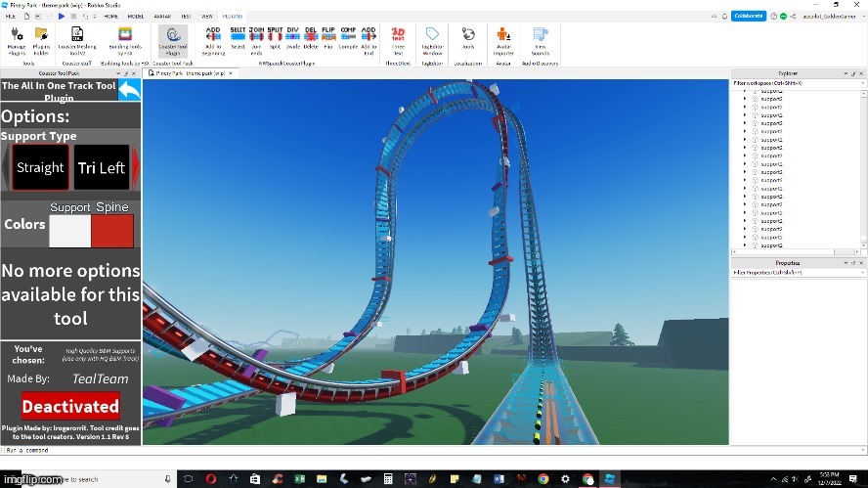Open the Three Text 3D plugin
This screenshot has height=488, width=868.
tap(398, 41)
